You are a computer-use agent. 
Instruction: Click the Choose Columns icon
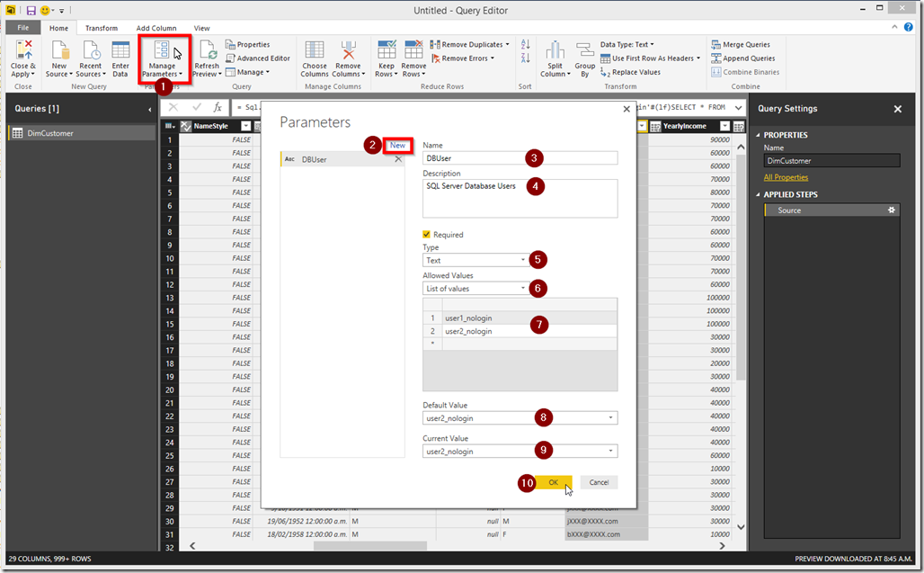[314, 50]
